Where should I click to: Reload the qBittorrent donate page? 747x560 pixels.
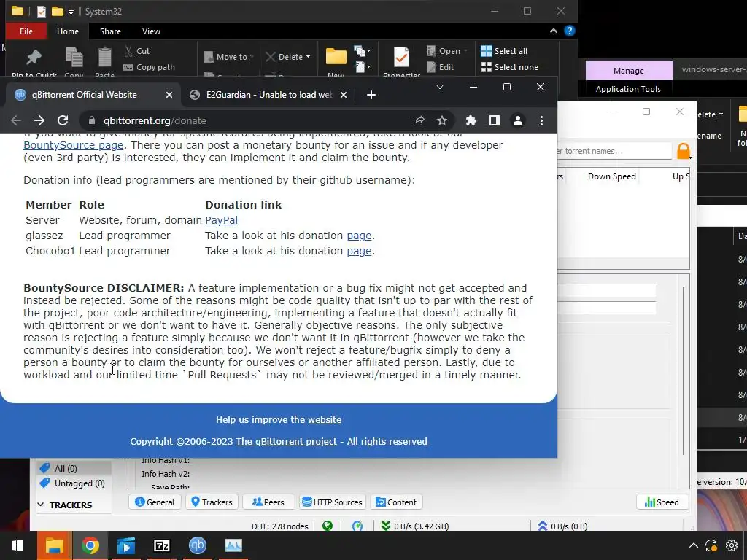pyautogui.click(x=63, y=120)
